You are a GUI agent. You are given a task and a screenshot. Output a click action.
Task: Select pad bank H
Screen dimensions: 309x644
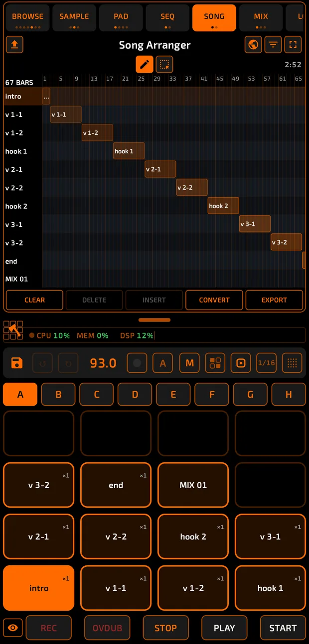click(x=289, y=395)
